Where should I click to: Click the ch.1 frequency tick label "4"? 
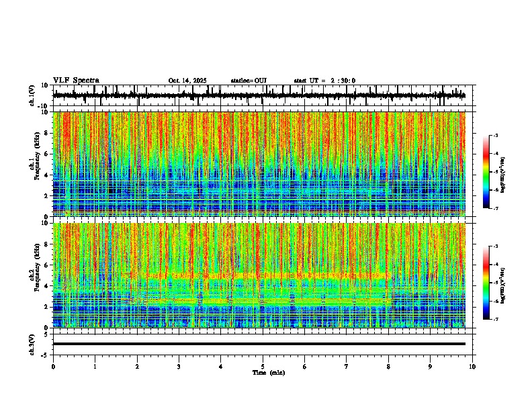point(47,175)
